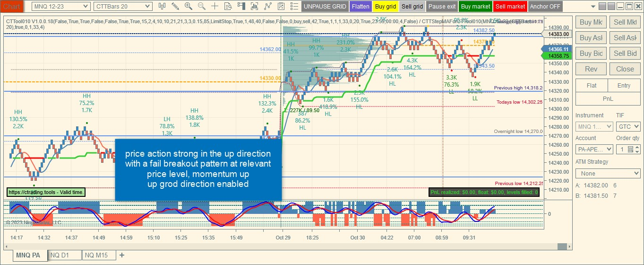644x265 pixels.
Task: Open the properties list icon
Action: click(294, 6)
